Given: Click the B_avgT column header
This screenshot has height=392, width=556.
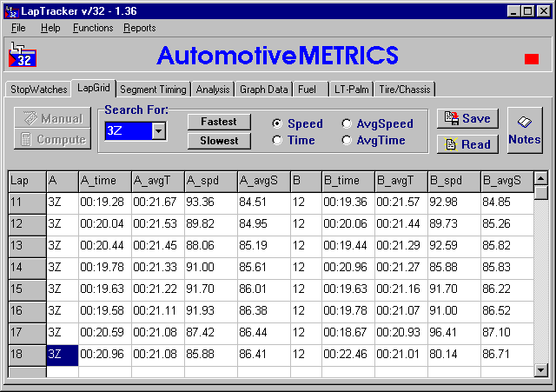Looking at the screenshot, I should [401, 182].
